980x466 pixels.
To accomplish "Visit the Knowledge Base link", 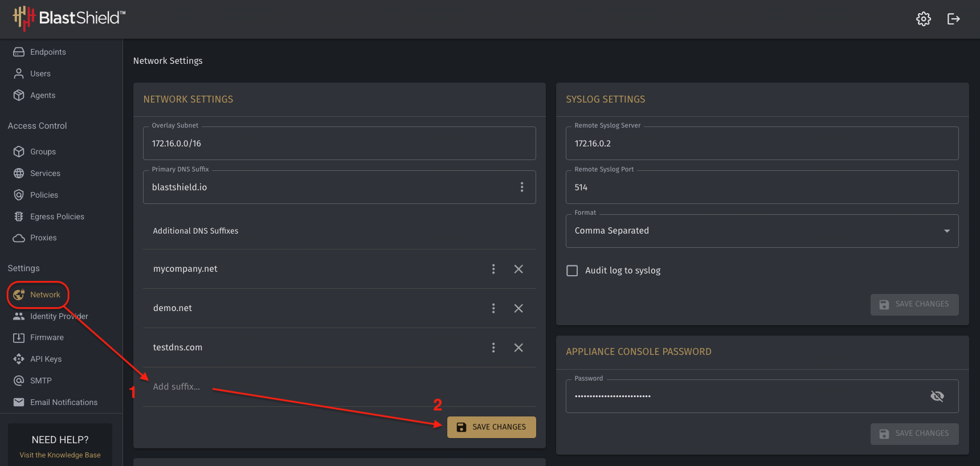I will coord(60,455).
